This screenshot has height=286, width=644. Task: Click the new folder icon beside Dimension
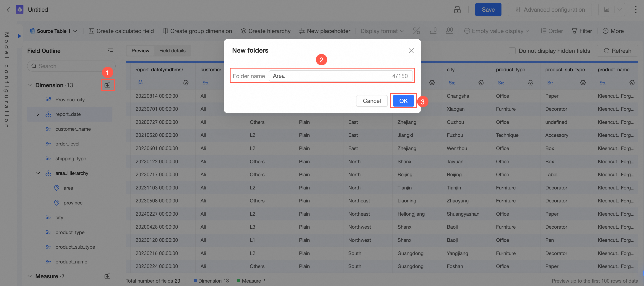click(107, 85)
